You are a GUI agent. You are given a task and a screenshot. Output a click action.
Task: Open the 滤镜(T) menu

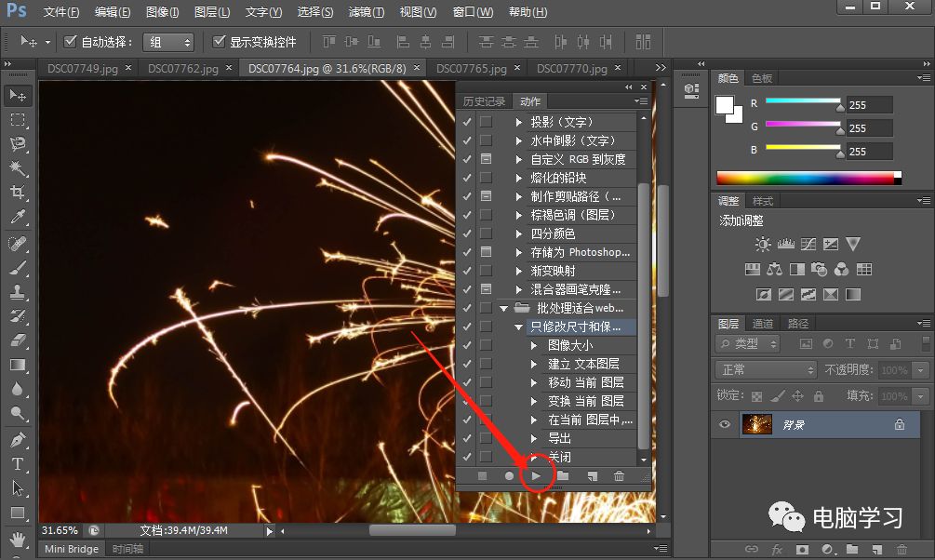pos(367,12)
